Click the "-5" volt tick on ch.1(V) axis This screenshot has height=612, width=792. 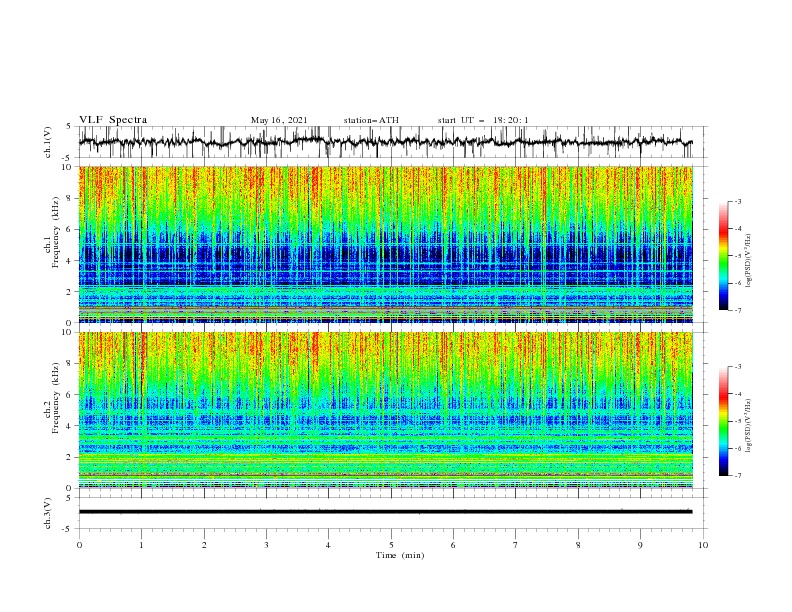[68, 158]
